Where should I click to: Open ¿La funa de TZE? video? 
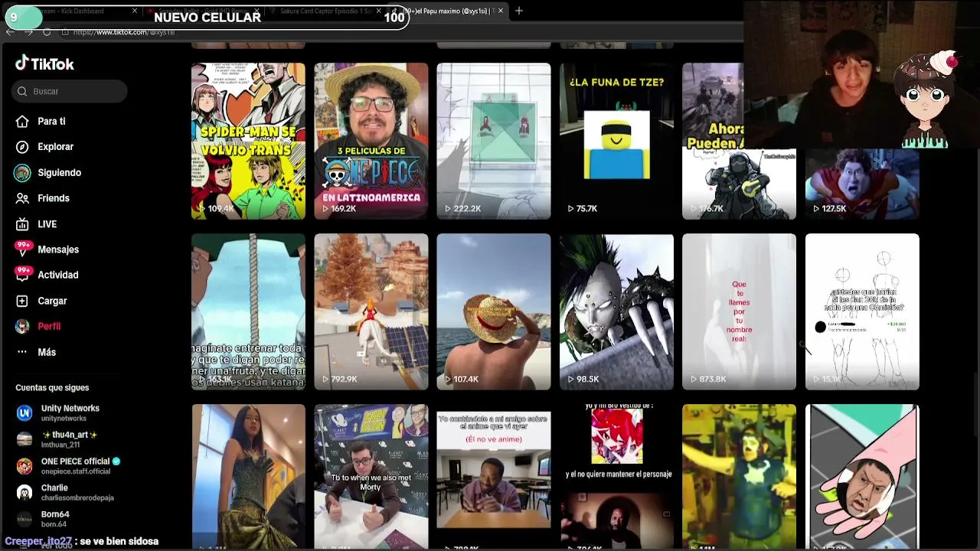tap(616, 141)
